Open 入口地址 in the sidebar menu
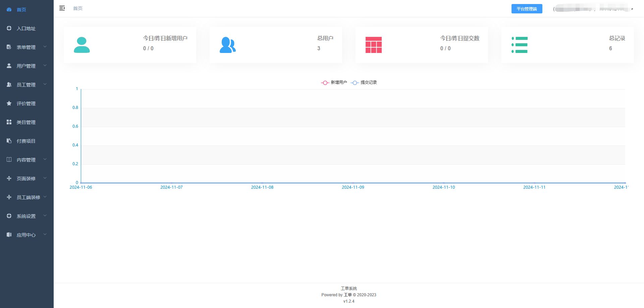Viewport: 644px width, 308px height. 27,28
